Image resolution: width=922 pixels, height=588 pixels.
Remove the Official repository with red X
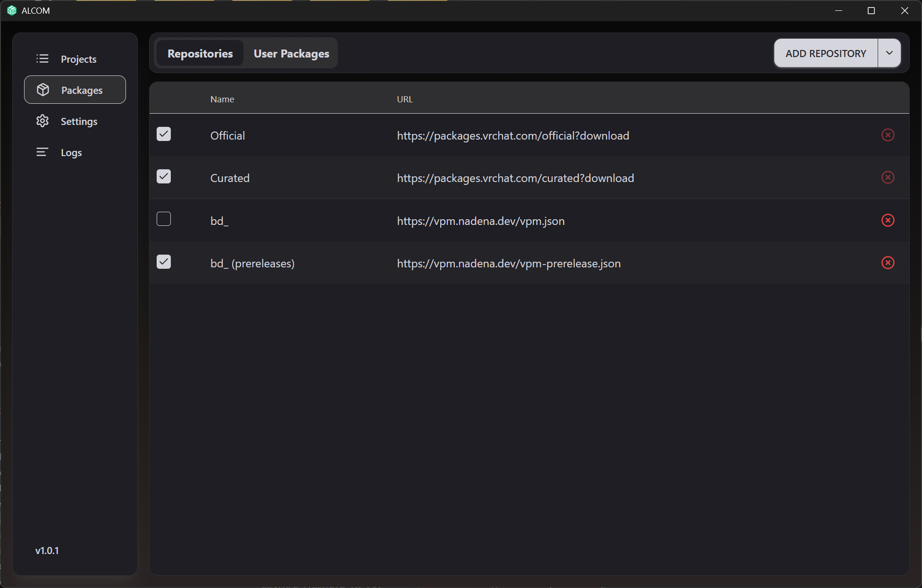(888, 135)
